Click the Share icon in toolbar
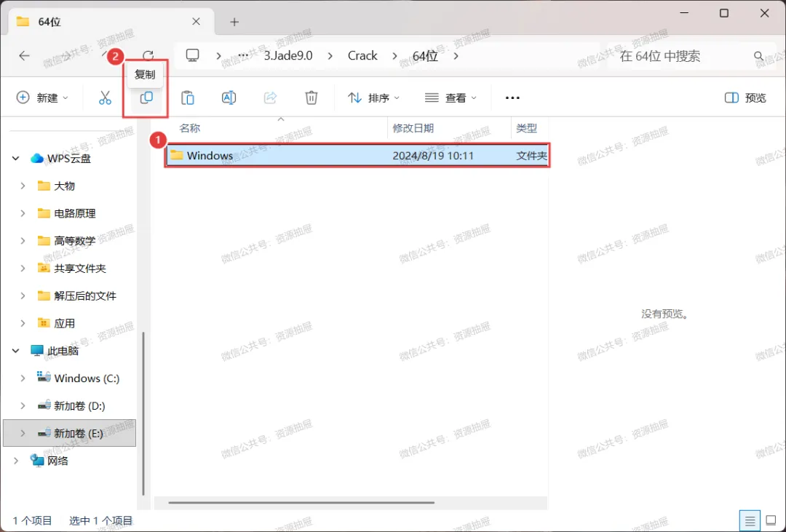This screenshot has height=532, width=786. (270, 98)
